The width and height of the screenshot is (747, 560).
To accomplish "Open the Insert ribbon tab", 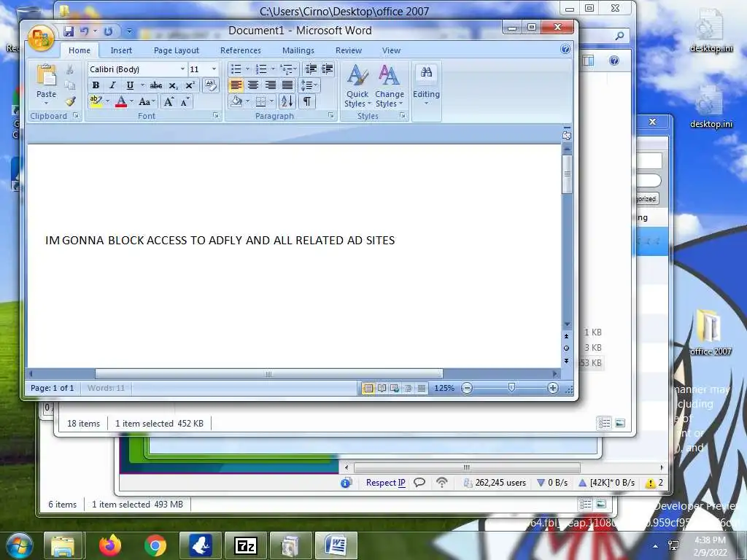I will click(121, 50).
